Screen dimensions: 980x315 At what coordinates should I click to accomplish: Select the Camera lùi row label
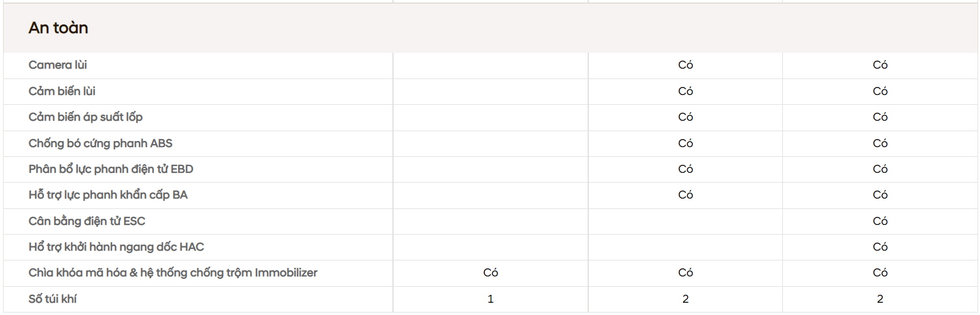tap(58, 65)
